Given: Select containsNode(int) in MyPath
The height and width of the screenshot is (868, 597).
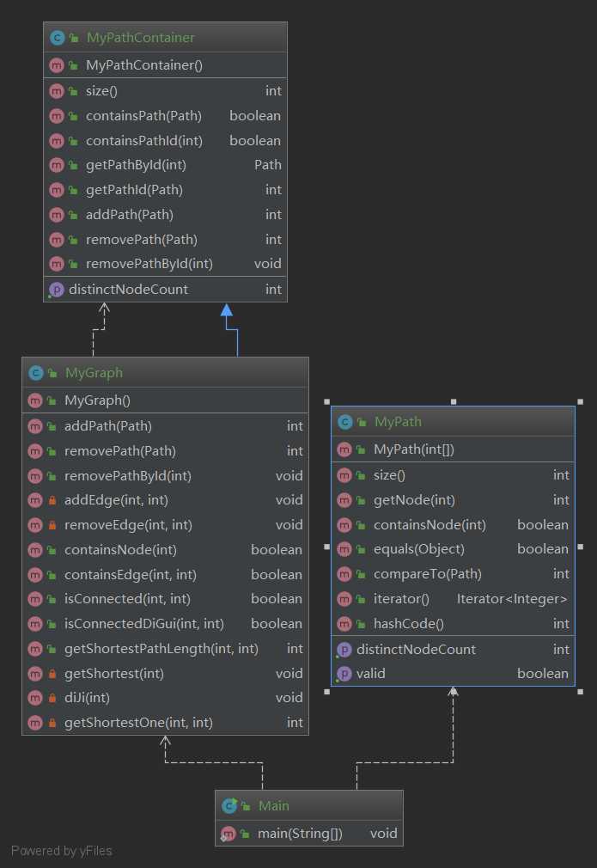Looking at the screenshot, I should (453, 525).
